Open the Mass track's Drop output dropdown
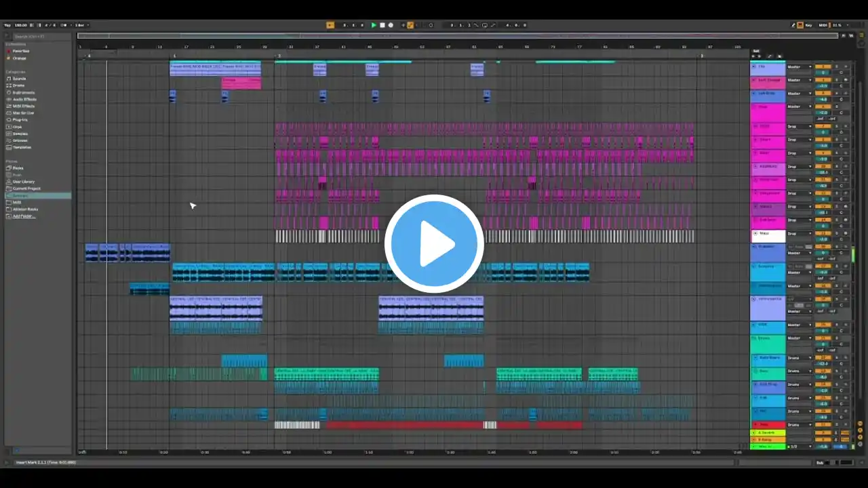Screen dimensions: 868x488 coord(799,234)
